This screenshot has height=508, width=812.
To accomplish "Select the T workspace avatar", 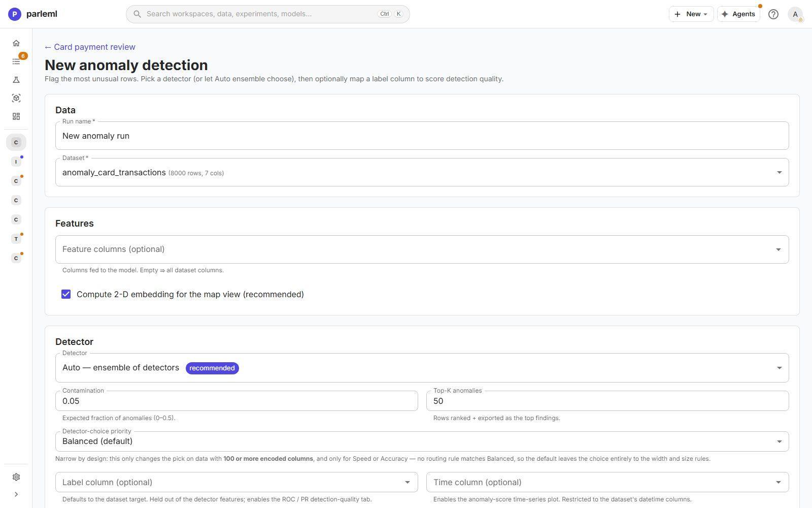I will [16, 239].
